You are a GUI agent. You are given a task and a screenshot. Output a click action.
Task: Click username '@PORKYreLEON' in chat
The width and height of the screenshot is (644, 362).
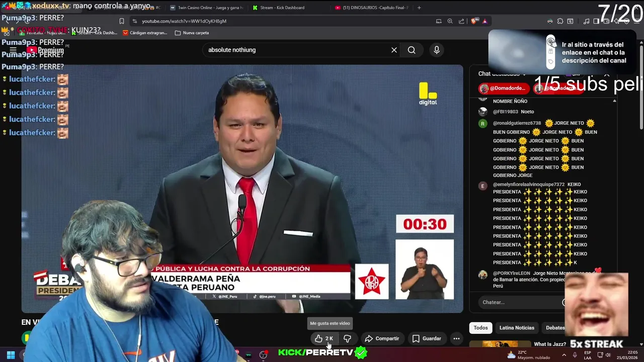pos(511,273)
